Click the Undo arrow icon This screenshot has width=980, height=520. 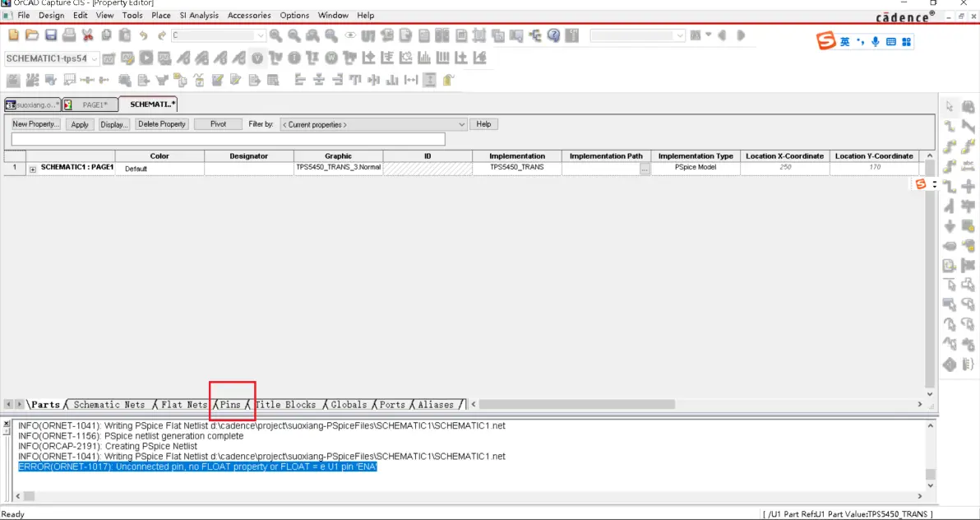(143, 35)
